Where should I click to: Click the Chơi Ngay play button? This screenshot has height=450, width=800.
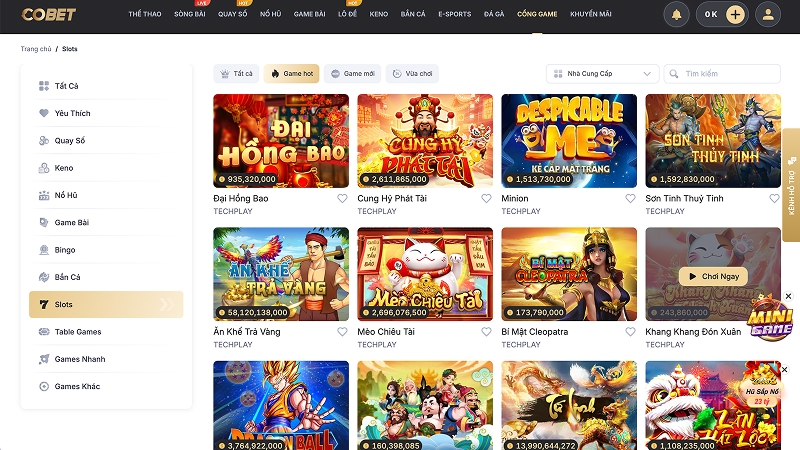coord(713,277)
